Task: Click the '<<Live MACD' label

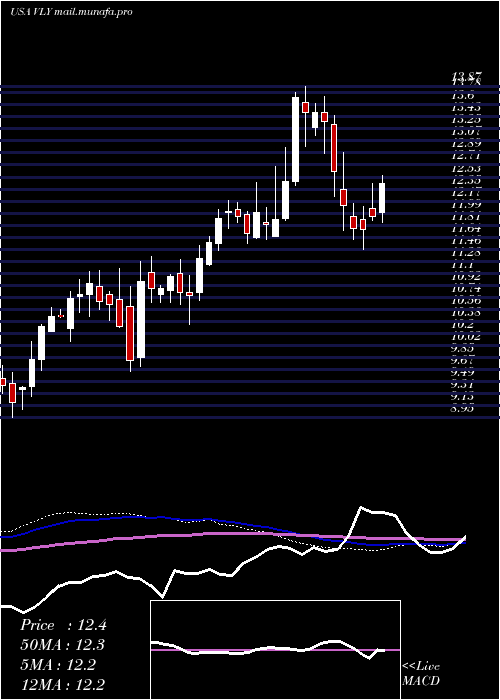Action: point(421,674)
